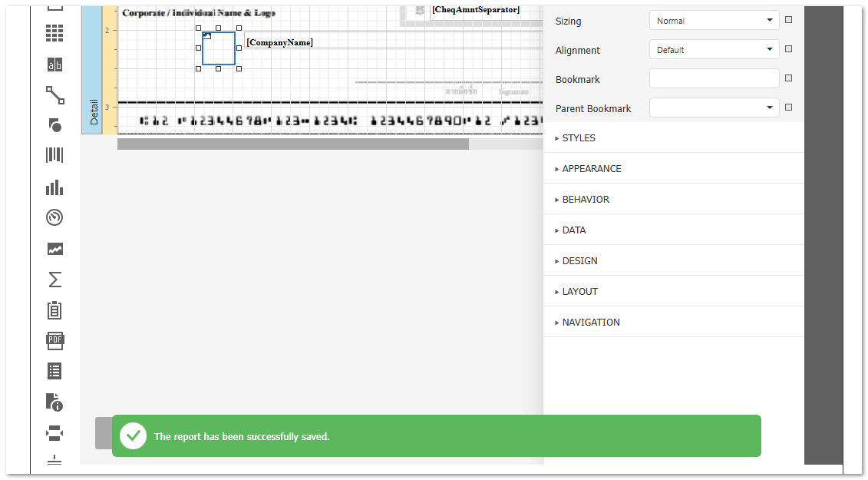The height and width of the screenshot is (480, 868).
Task: Click the property marker square beside Sizing
Action: (x=788, y=20)
